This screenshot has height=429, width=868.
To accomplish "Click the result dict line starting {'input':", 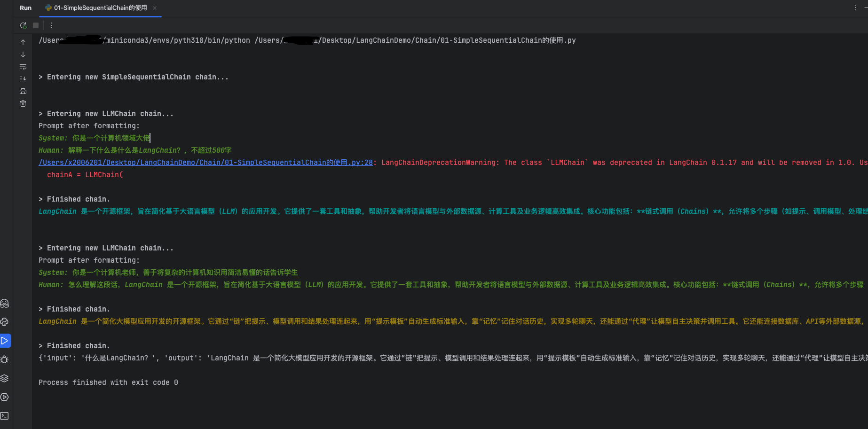I will click(453, 358).
